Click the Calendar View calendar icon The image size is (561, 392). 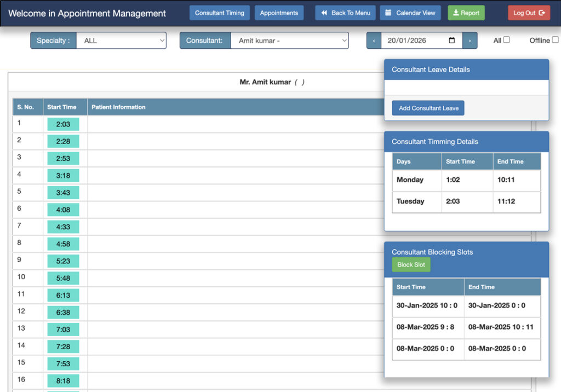pos(388,13)
